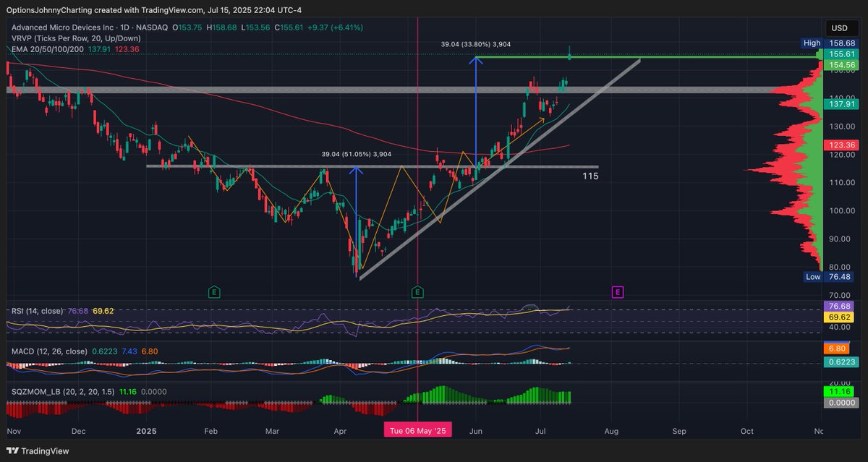The image size is (868, 462).
Task: Click the 90.00 price axis tick
Action: [x=839, y=239]
